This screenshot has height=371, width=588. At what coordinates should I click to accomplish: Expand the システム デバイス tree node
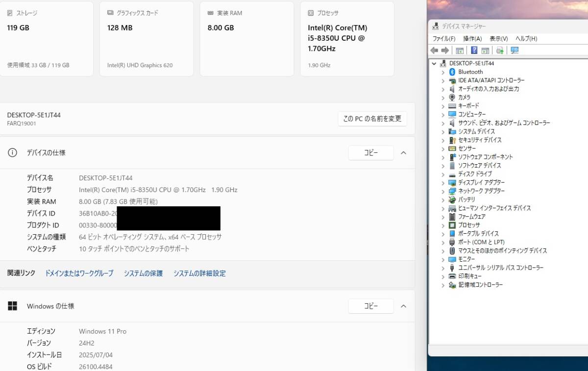coord(443,132)
